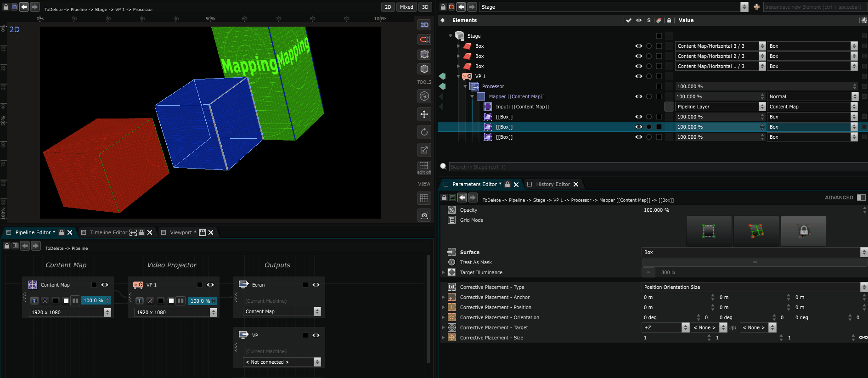Click the compass navigation tool icon
The height and width of the screenshot is (378, 868).
pyautogui.click(x=424, y=96)
